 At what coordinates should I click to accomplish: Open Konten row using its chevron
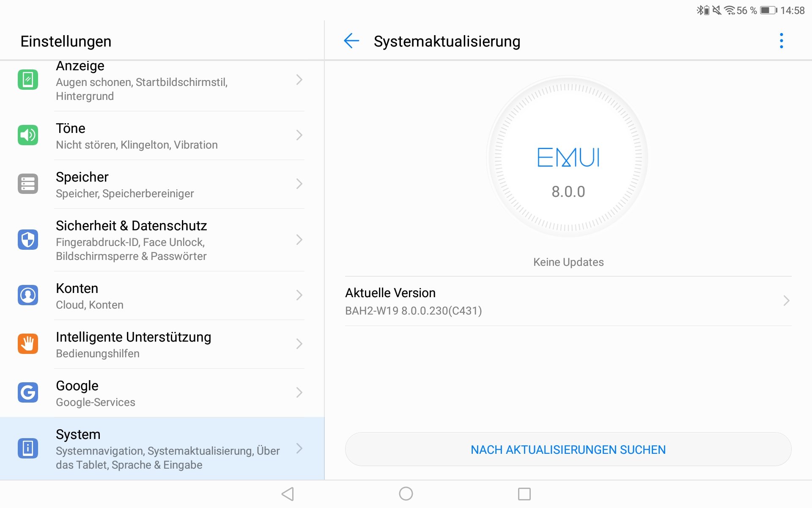[299, 295]
